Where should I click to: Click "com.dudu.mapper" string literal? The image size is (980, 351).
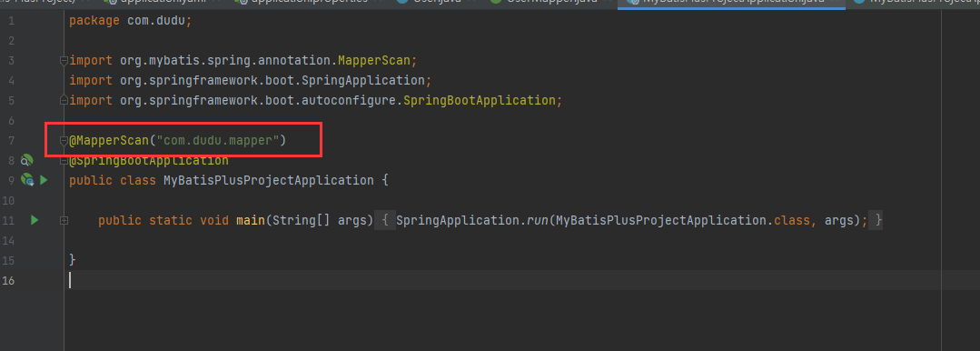(217, 140)
